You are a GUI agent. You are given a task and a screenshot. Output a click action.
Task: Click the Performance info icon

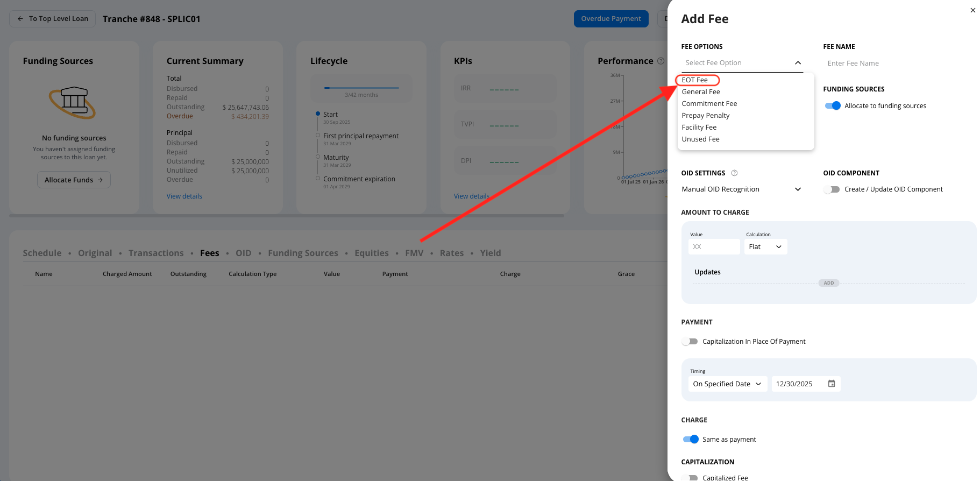(661, 61)
